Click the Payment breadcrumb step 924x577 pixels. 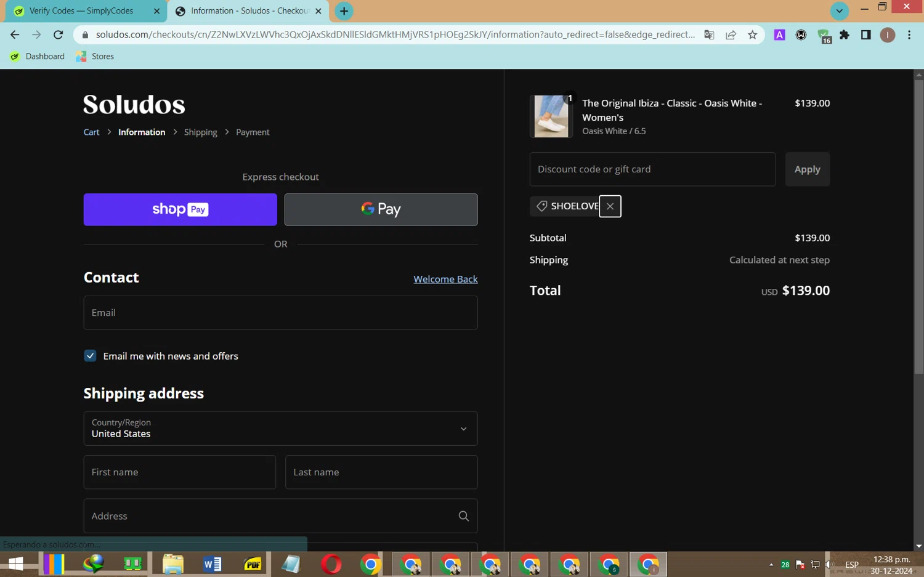pos(253,132)
